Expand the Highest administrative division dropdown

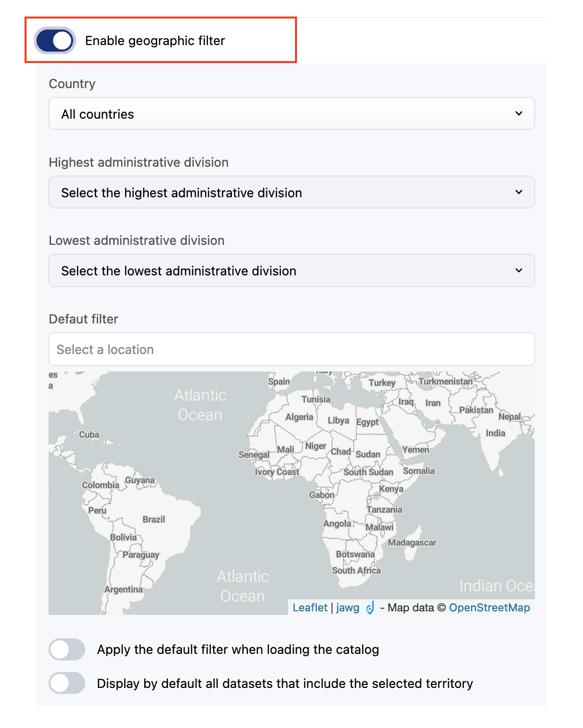(x=291, y=192)
